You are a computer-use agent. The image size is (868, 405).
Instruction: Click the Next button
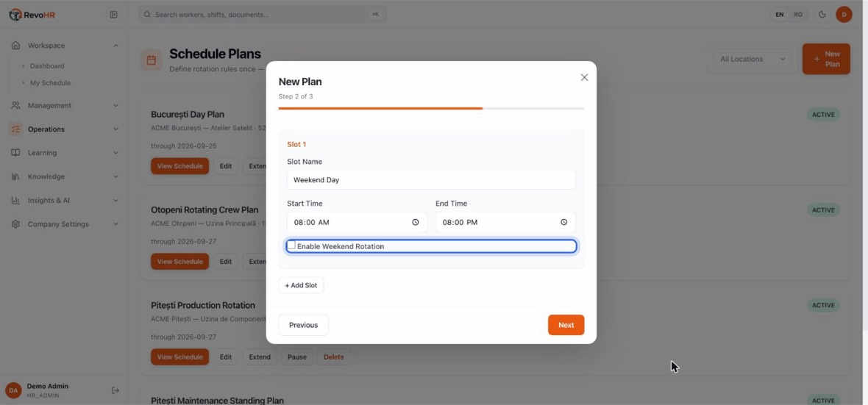[x=566, y=325]
